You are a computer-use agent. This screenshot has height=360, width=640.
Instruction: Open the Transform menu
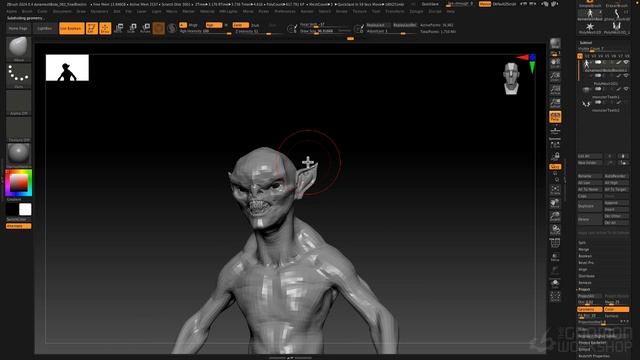tap(395, 11)
